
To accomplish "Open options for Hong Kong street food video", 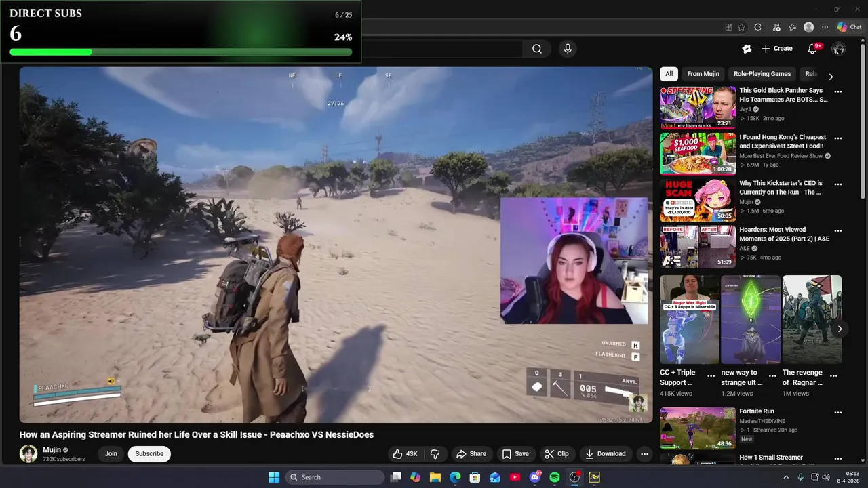I will click(838, 138).
